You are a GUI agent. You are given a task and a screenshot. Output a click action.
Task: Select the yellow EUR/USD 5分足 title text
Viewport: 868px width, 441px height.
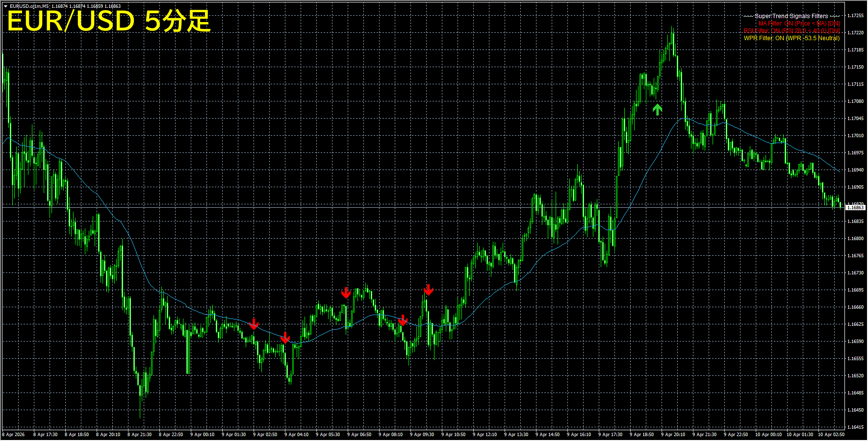click(x=108, y=22)
